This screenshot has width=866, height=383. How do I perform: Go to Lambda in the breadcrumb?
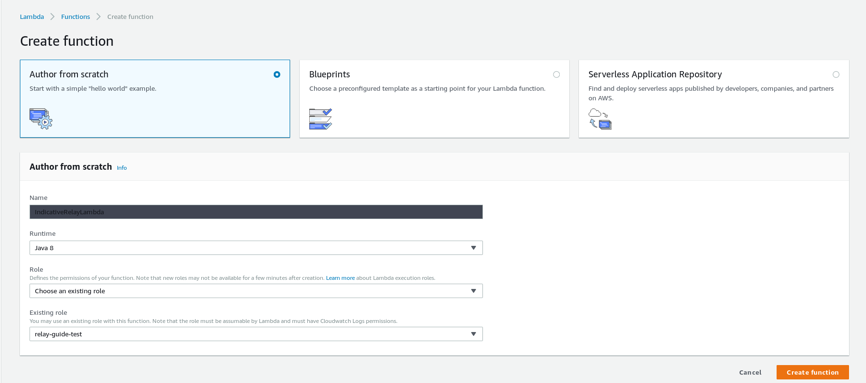coord(32,17)
